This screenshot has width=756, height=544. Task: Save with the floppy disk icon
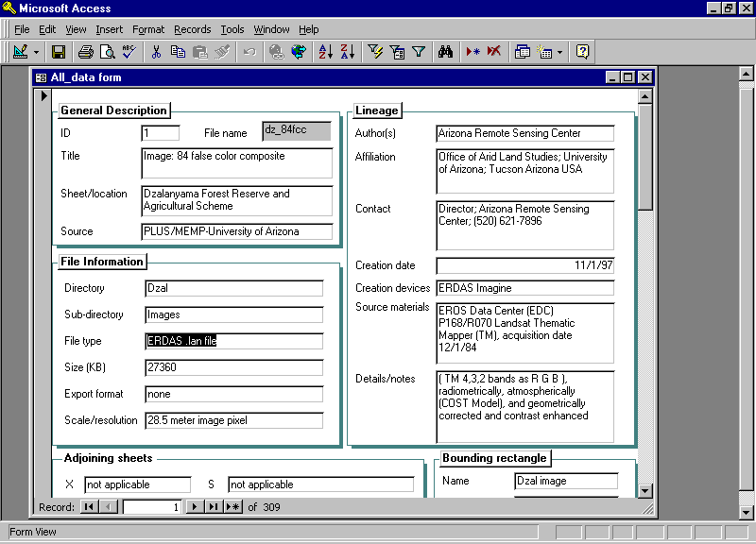[x=59, y=52]
